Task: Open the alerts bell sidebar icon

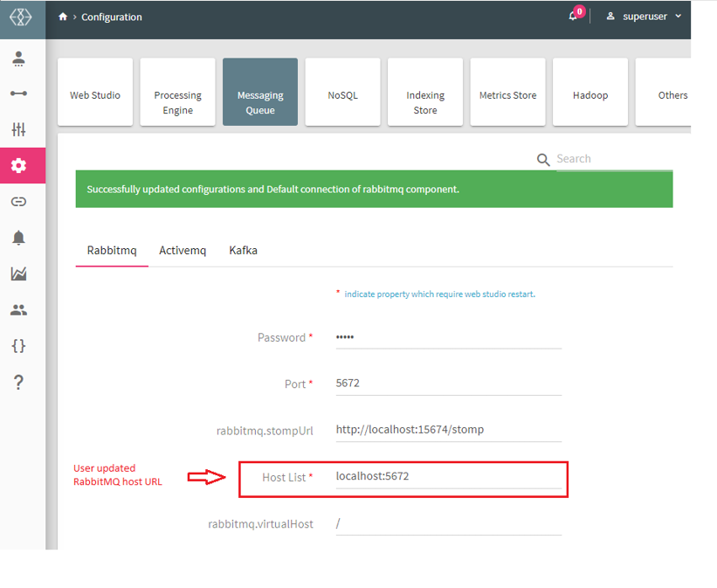Action: click(18, 238)
